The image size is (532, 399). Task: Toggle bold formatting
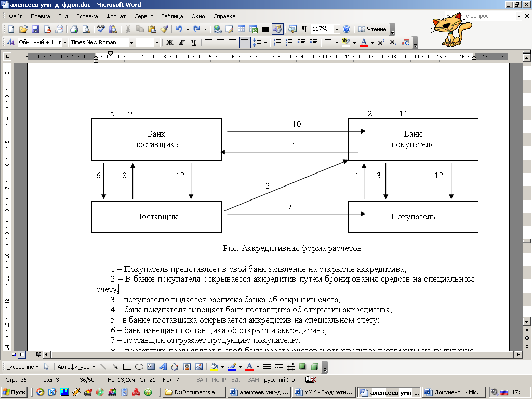(x=170, y=43)
